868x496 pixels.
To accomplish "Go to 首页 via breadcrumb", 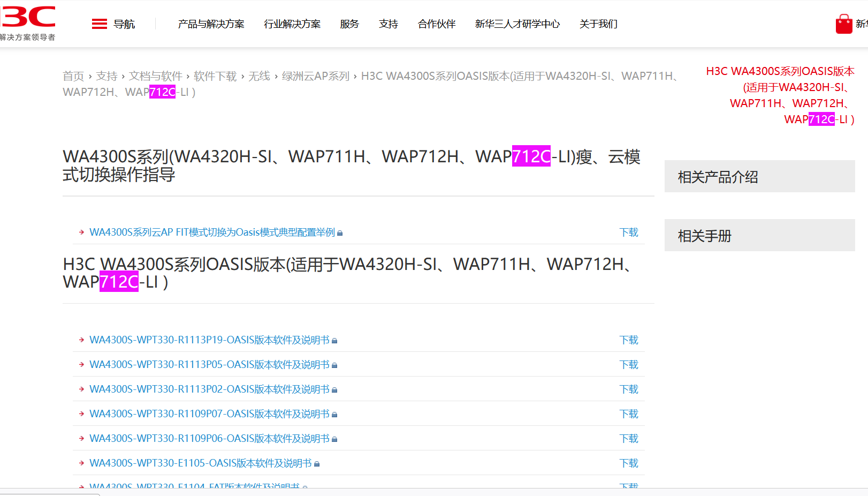I will (73, 76).
